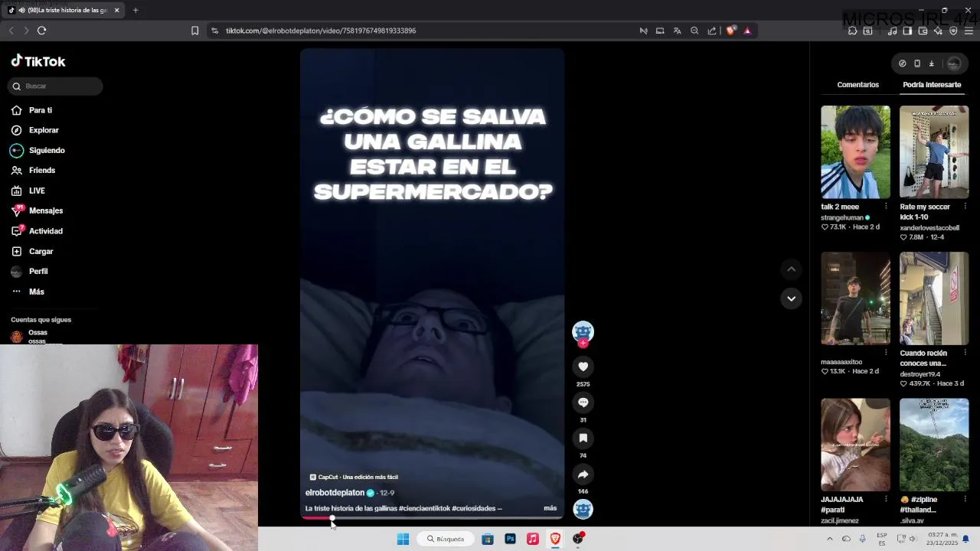
Task: Open a new browser tab
Action: pos(136,10)
